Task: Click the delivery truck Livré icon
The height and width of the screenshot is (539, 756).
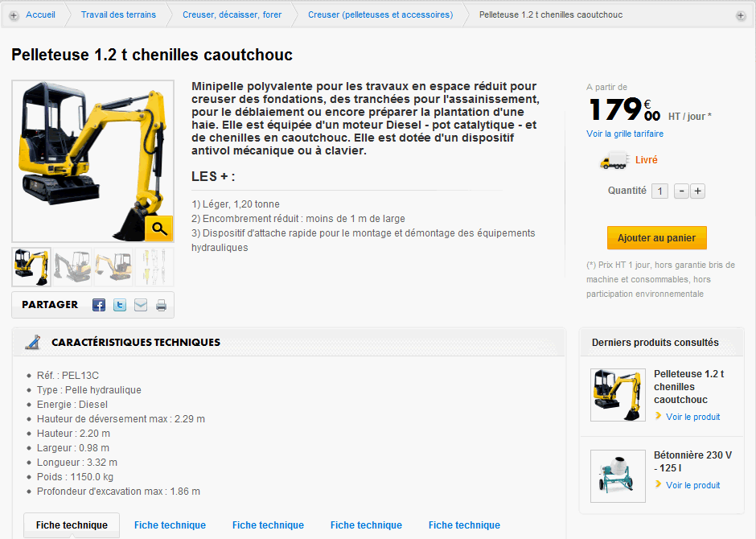Action: pyautogui.click(x=614, y=160)
